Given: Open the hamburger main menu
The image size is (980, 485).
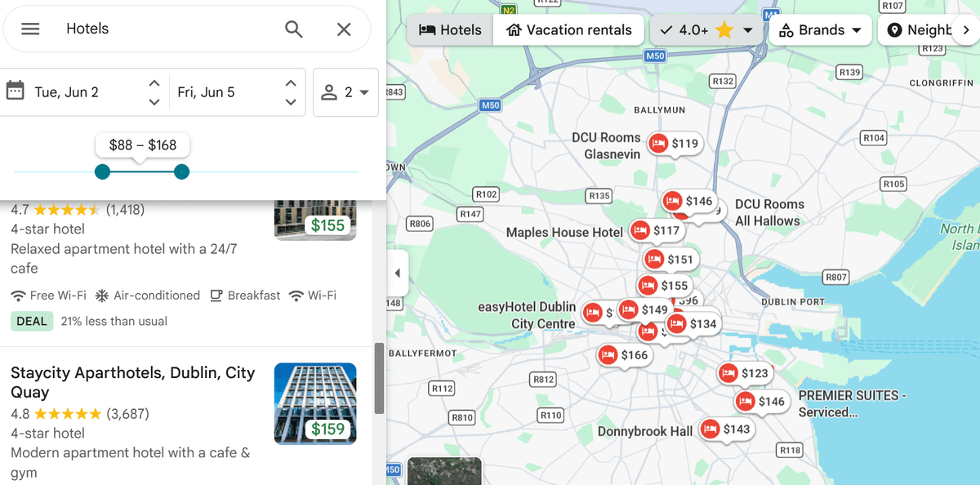Looking at the screenshot, I should click(30, 29).
